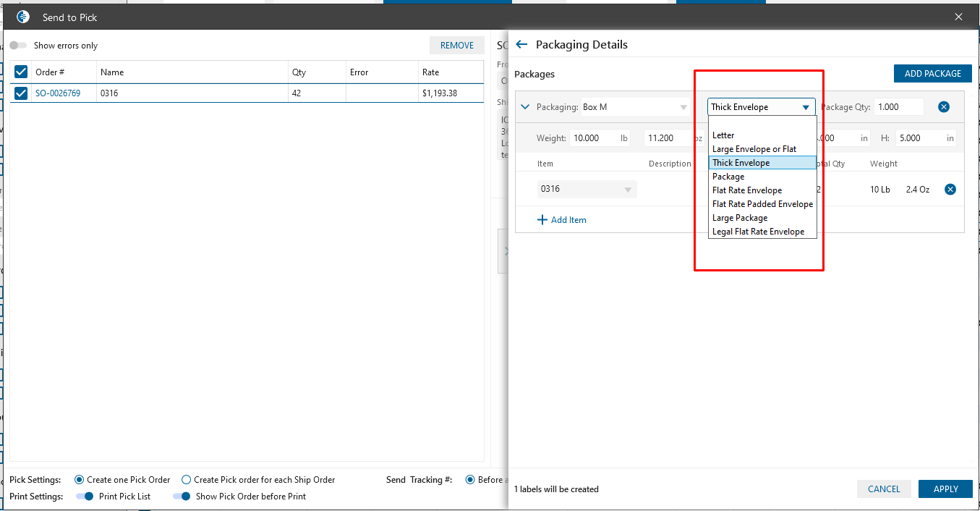The image size is (980, 511).
Task: Select the Create one Pick Order radio option
Action: [x=79, y=480]
